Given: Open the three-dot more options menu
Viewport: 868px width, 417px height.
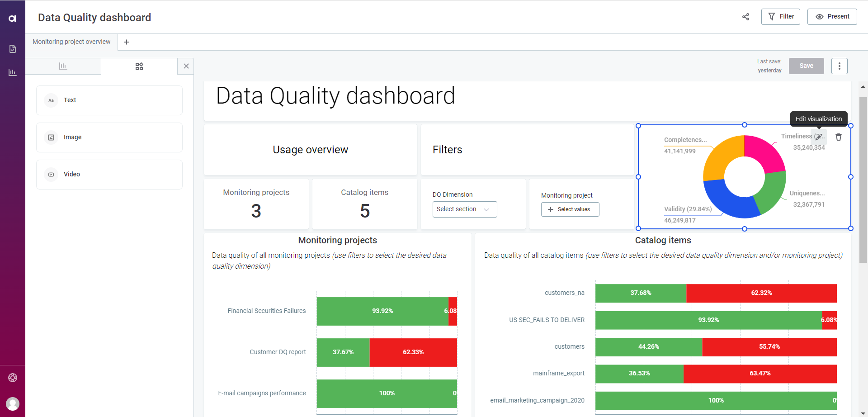Looking at the screenshot, I should click(839, 66).
